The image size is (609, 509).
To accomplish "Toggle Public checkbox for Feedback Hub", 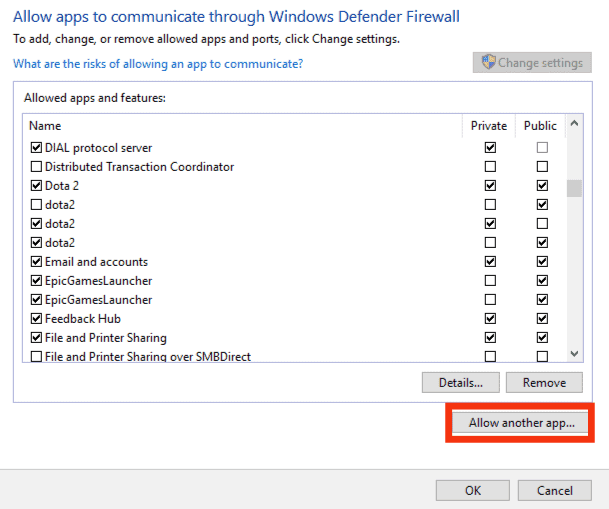I will click(x=542, y=319).
